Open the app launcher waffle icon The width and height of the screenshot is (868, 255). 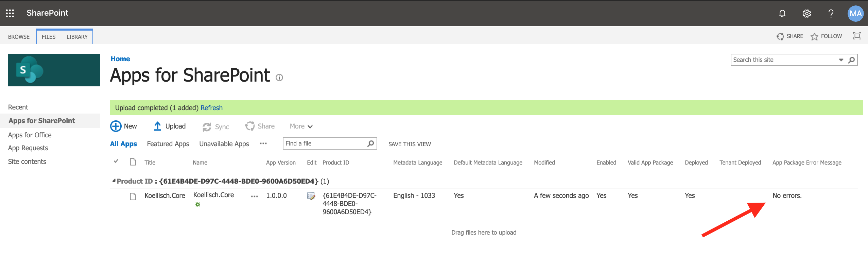pos(10,13)
